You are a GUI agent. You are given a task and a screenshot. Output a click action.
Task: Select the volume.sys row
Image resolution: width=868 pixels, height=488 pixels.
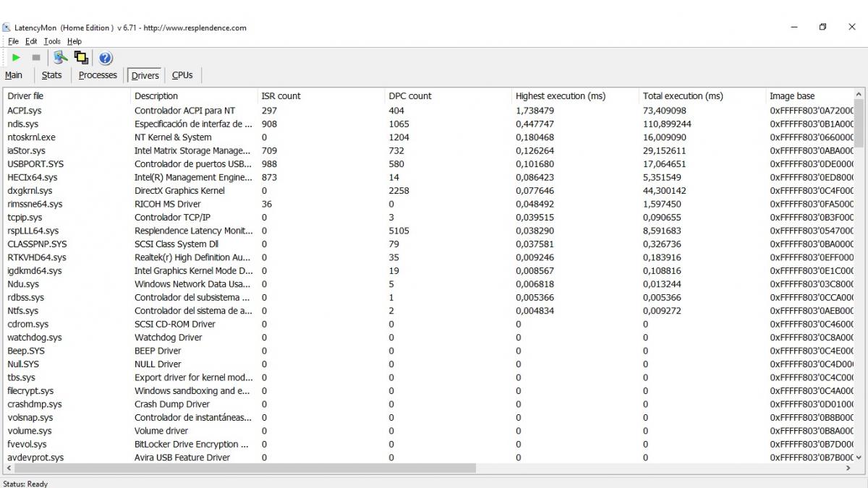click(429, 431)
